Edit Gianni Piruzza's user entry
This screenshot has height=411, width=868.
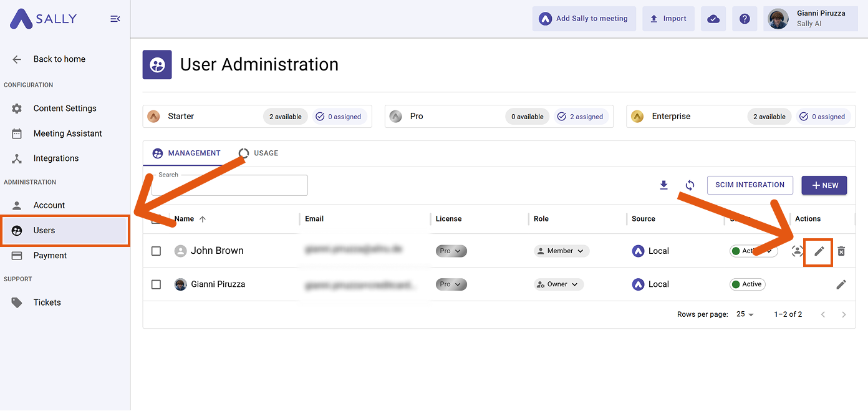pyautogui.click(x=841, y=284)
